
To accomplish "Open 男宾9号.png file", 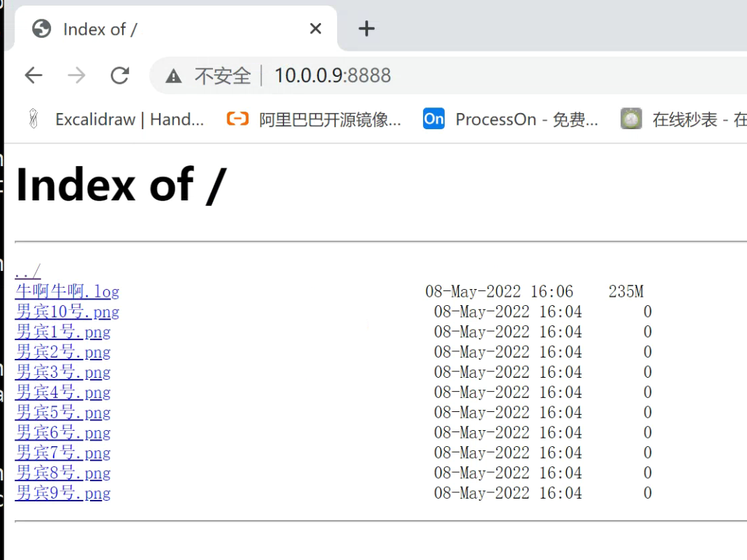I will click(64, 494).
